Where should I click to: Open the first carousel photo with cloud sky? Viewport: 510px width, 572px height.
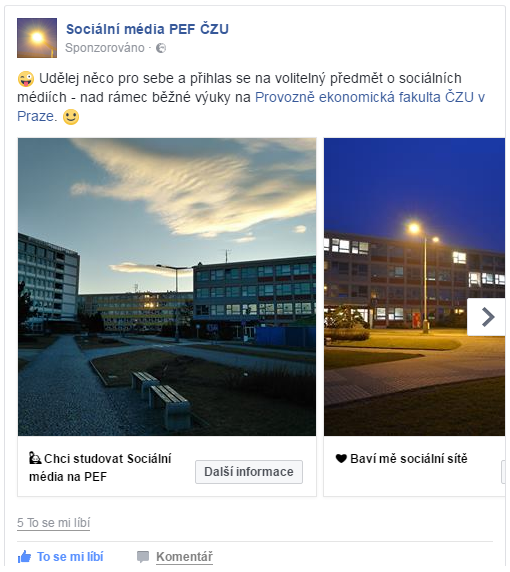[x=167, y=287]
